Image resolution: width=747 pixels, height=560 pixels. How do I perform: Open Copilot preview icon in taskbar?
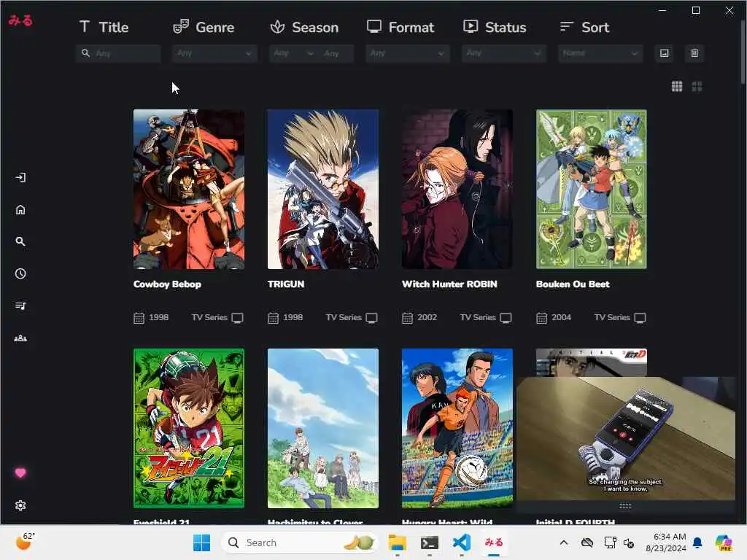pos(724,542)
